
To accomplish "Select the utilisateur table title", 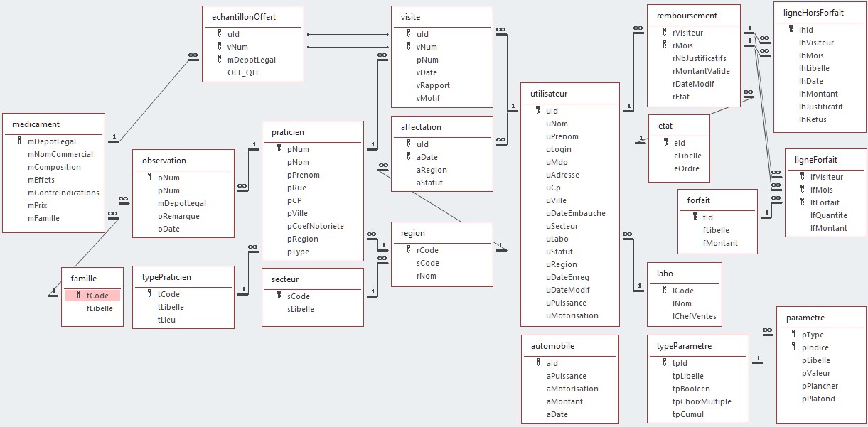I will 549,93.
